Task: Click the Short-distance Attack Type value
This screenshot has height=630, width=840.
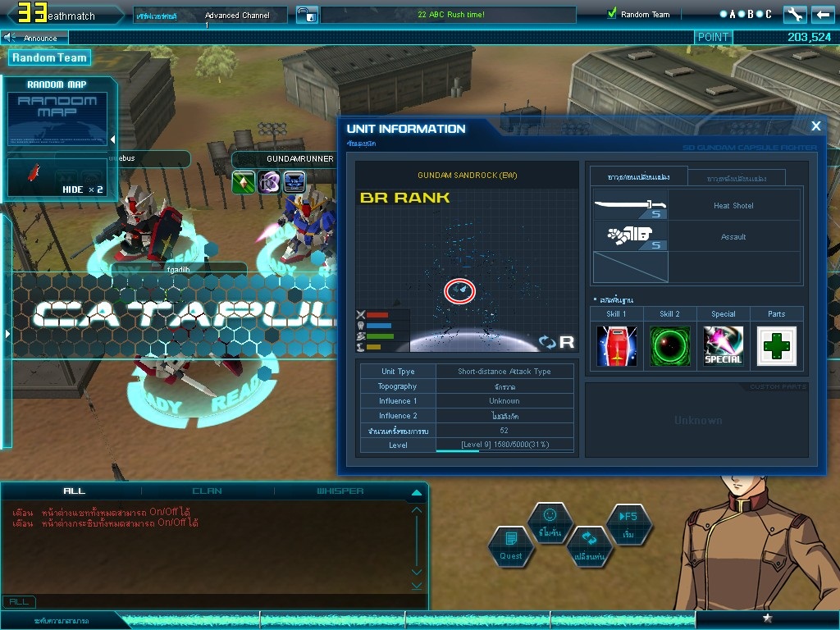Action: [x=504, y=372]
